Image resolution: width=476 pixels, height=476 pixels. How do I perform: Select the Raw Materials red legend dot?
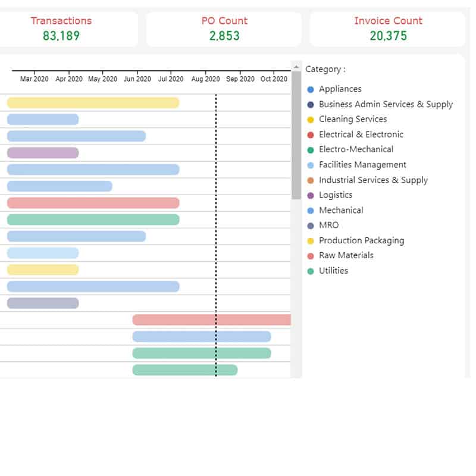pyautogui.click(x=311, y=256)
